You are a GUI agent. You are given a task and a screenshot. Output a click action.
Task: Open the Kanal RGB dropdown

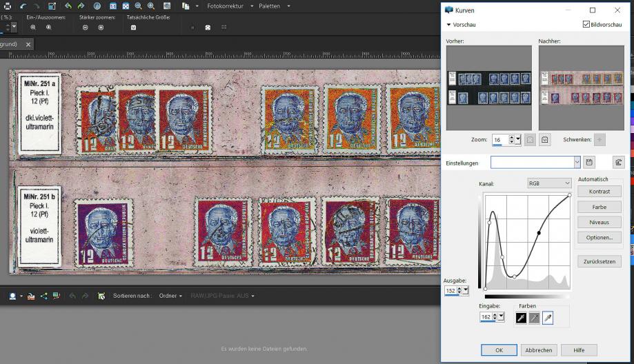[550, 183]
